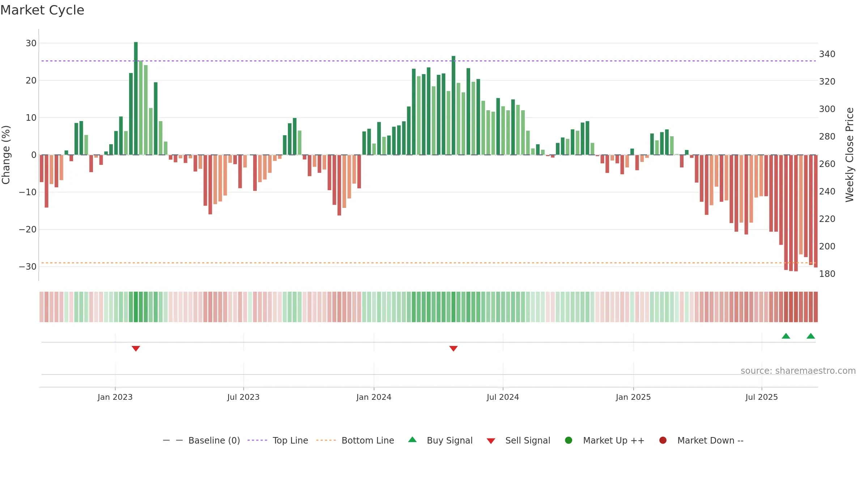
Task: Select the last buy signal triangle
Action: (x=811, y=336)
